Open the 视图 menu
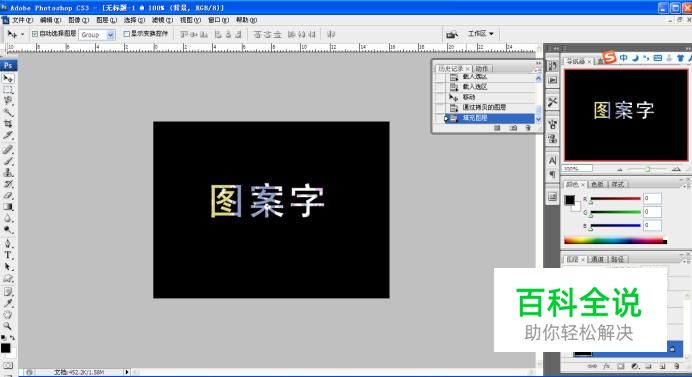Image resolution: width=692 pixels, height=377 pixels. [190, 20]
